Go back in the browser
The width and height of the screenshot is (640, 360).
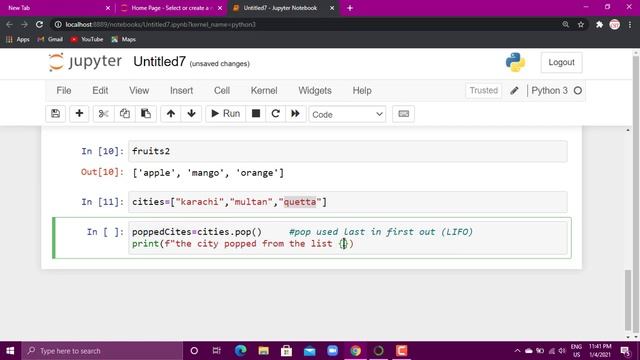pyautogui.click(x=9, y=24)
